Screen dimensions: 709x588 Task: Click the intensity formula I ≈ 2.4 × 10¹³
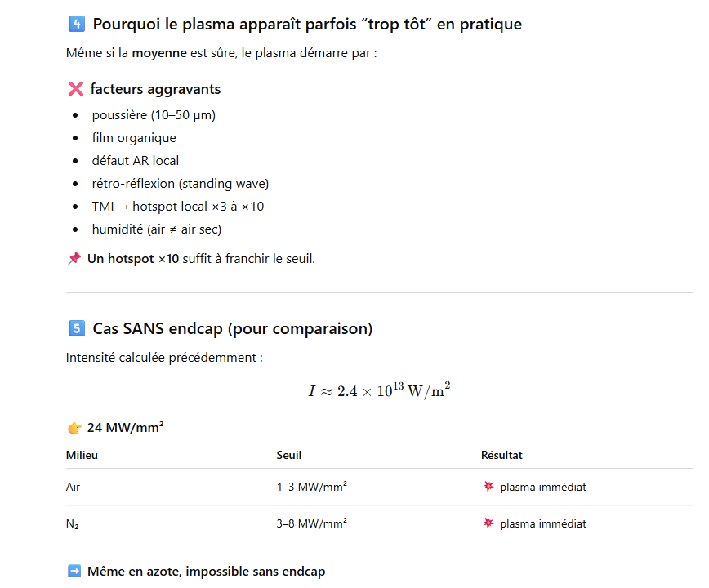(x=379, y=390)
